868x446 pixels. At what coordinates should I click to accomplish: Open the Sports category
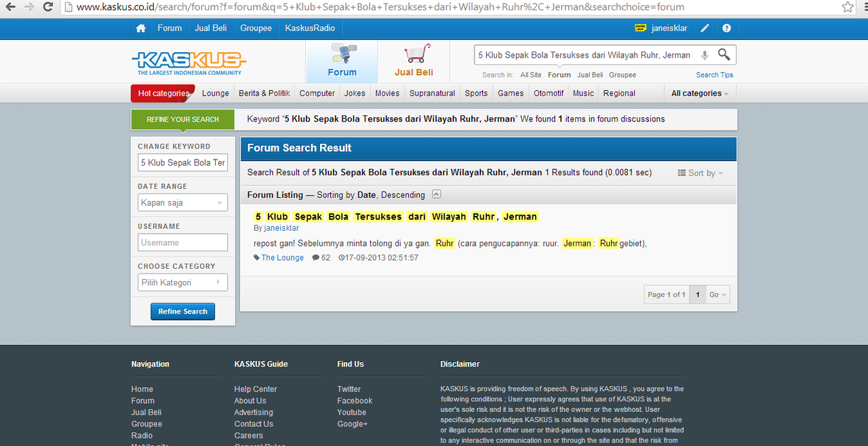point(476,94)
